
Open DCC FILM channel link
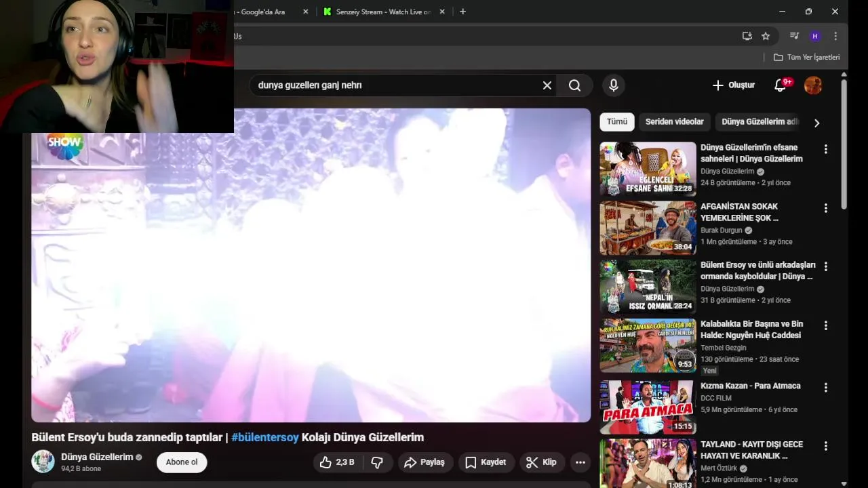pos(716,398)
